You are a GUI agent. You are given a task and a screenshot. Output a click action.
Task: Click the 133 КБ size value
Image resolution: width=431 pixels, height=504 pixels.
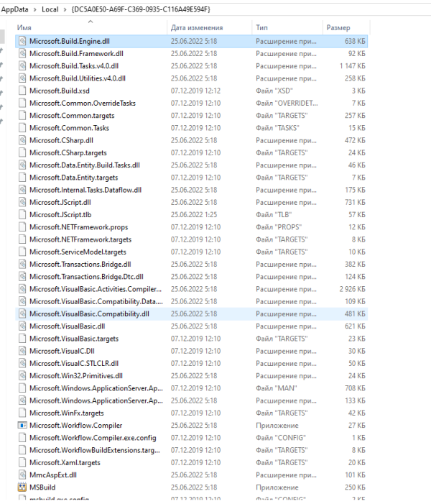[x=355, y=400]
